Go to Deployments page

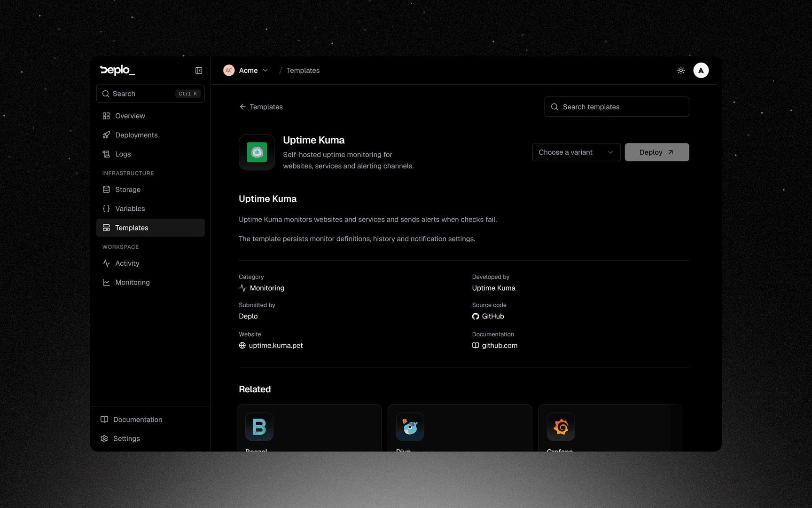(x=150, y=135)
